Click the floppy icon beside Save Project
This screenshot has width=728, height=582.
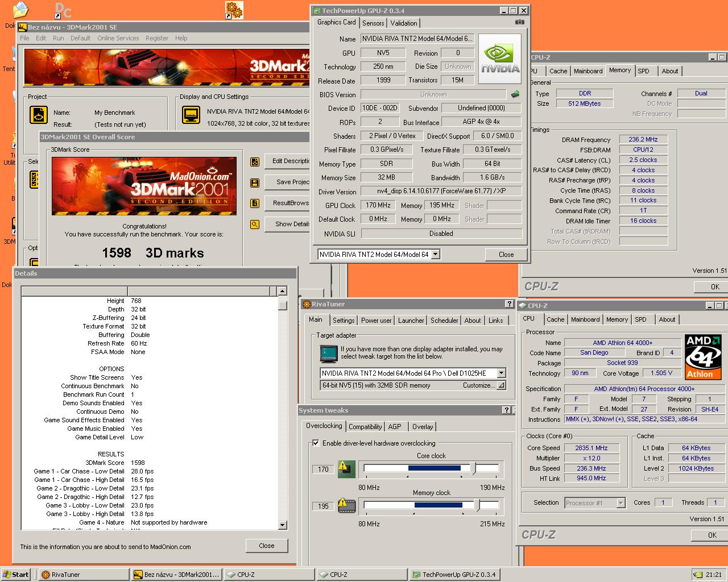point(255,182)
